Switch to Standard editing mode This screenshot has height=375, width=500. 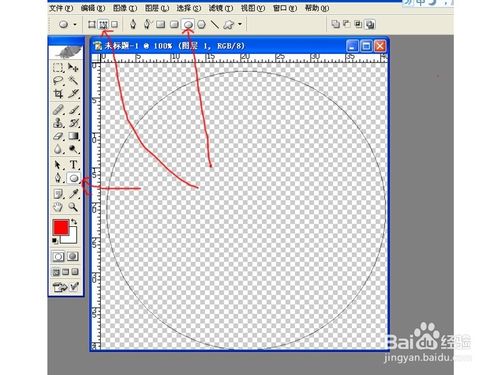click(x=58, y=256)
